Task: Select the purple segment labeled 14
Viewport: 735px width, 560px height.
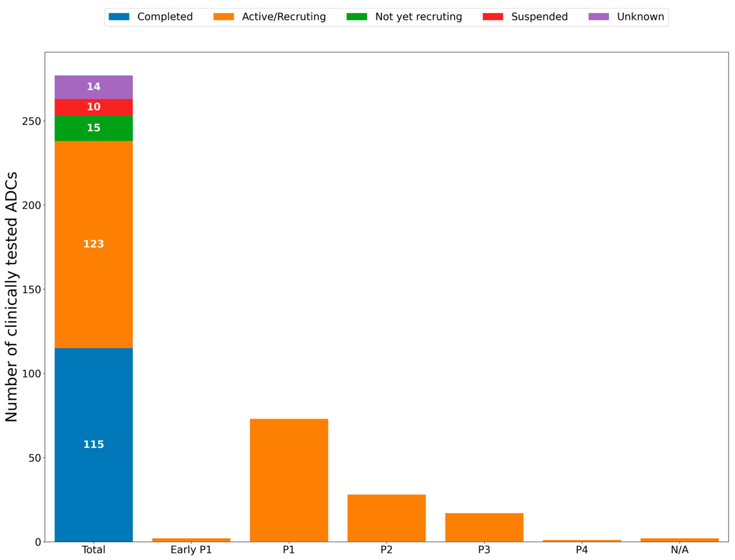Action: [x=94, y=87]
